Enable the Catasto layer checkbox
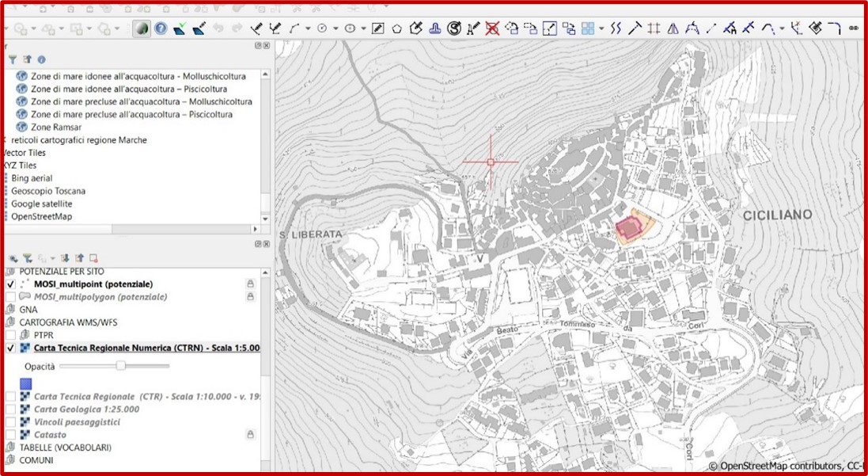The width and height of the screenshot is (868, 476). coord(10,435)
